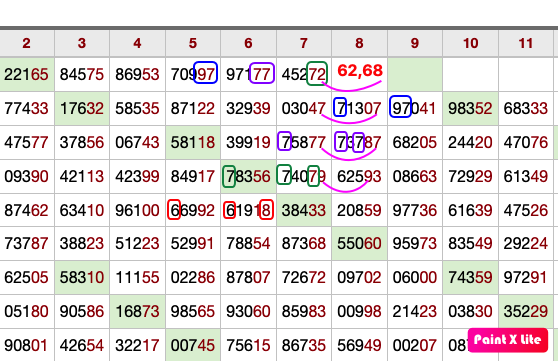
Task: Select cell with value 90801
Action: click(x=27, y=345)
